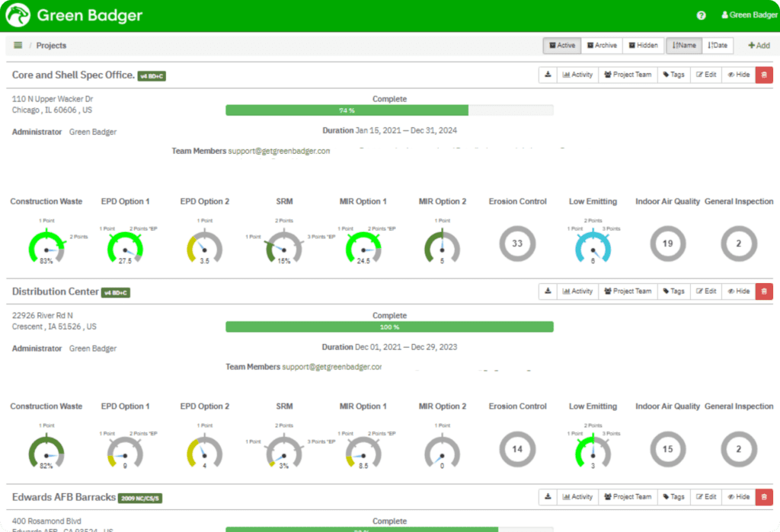Image resolution: width=780 pixels, height=532 pixels.
Task: Open the Erosion Control gauge for Distribution Center
Action: (x=516, y=449)
